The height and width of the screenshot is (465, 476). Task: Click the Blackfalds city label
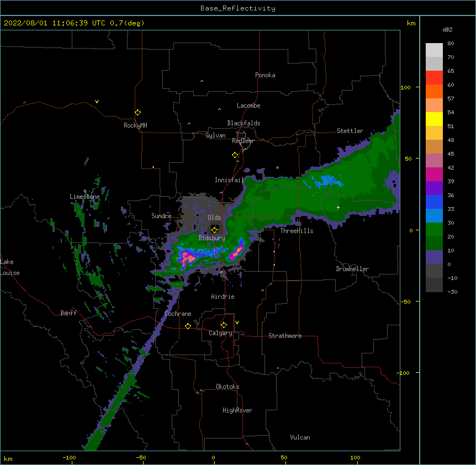(x=244, y=123)
